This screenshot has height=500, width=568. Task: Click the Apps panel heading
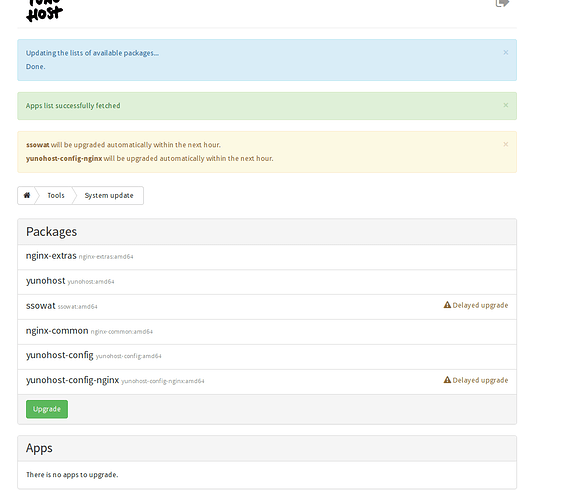[x=39, y=448]
